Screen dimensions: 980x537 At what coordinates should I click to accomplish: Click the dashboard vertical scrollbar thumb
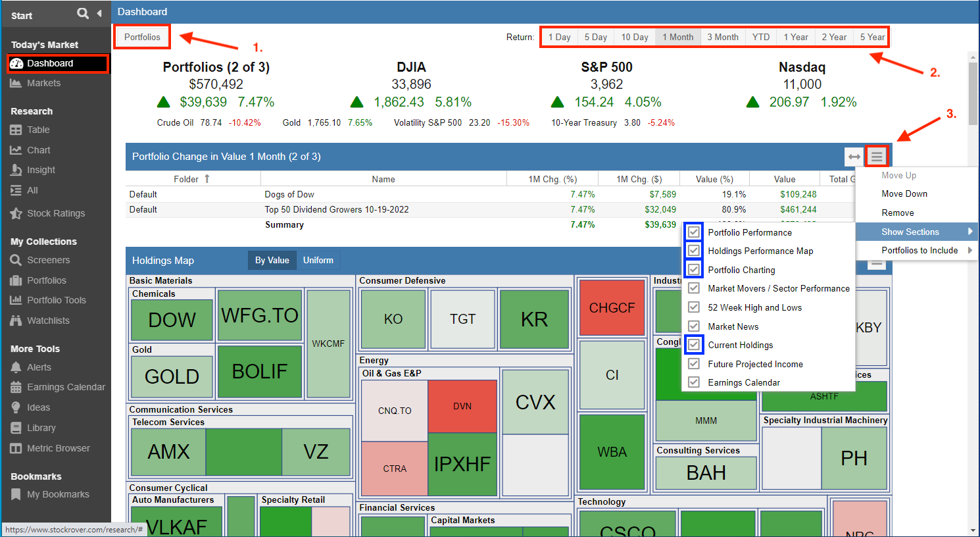[x=973, y=92]
